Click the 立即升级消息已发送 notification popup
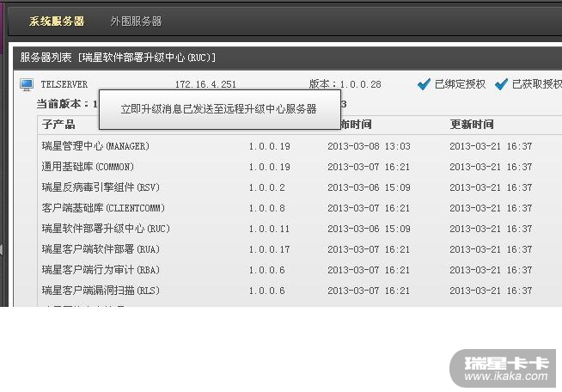The width and height of the screenshot is (562, 392). [x=220, y=109]
